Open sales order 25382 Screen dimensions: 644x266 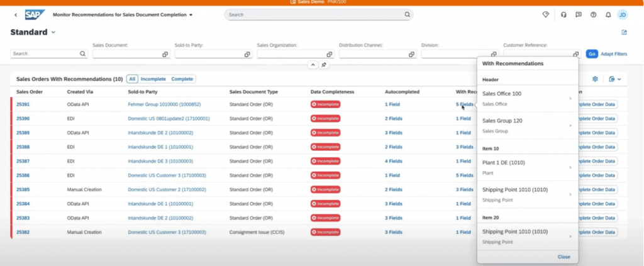pos(23,232)
